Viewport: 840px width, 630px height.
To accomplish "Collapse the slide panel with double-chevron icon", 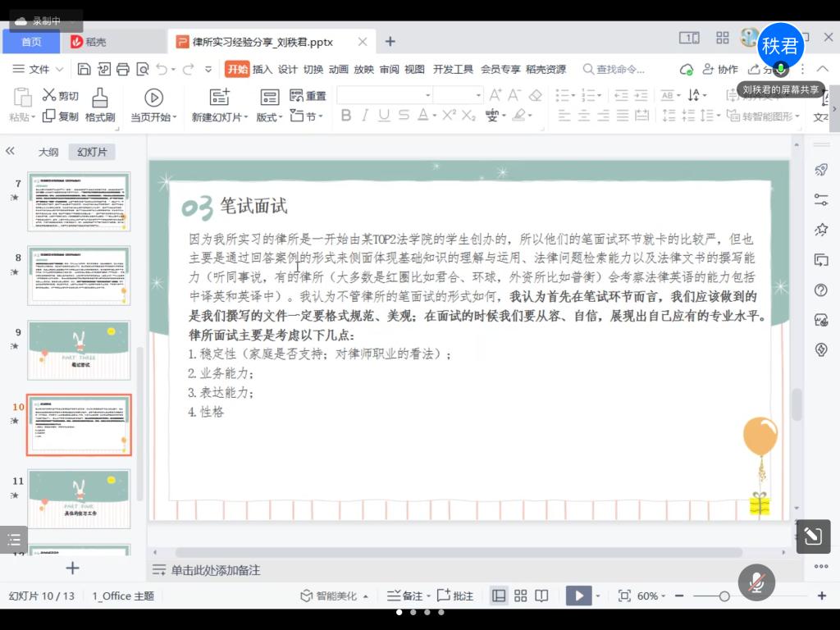I will point(11,151).
